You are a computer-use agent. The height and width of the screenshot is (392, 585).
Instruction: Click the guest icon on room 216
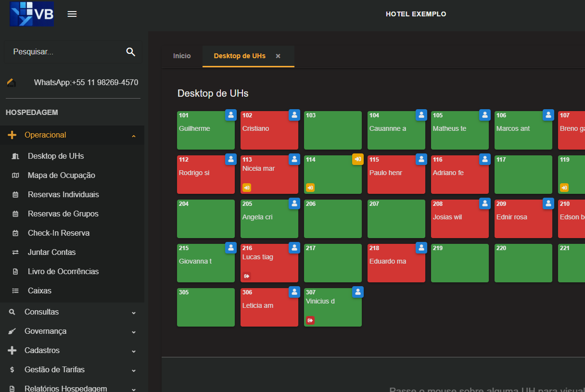[294, 248]
